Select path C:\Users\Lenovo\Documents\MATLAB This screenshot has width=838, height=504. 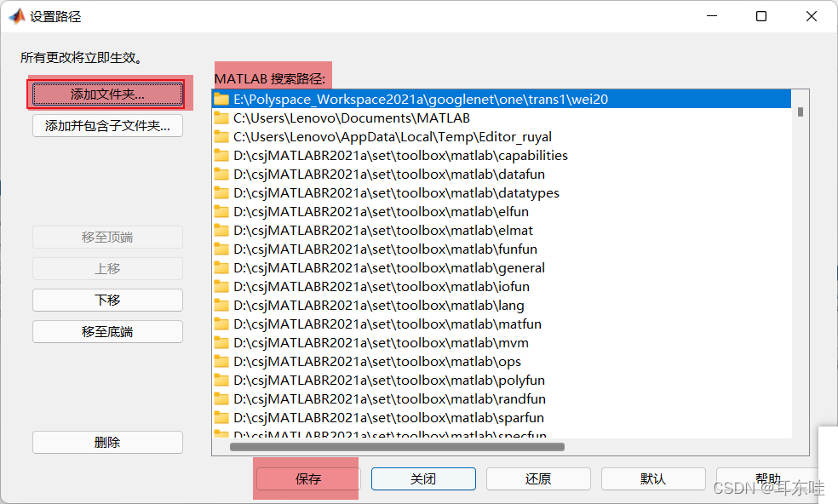[x=502, y=118]
